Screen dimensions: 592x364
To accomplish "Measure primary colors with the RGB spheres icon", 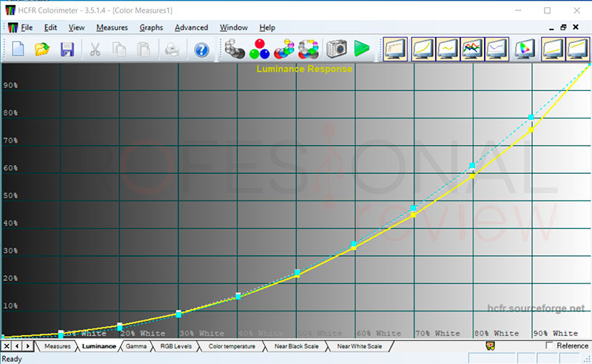I will (260, 49).
